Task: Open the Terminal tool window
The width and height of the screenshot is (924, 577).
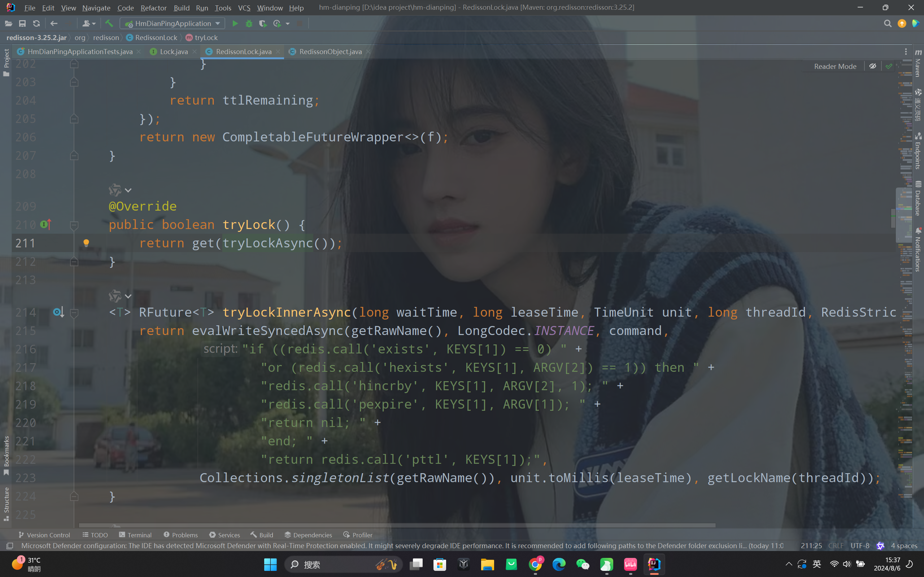Action: [x=135, y=535]
